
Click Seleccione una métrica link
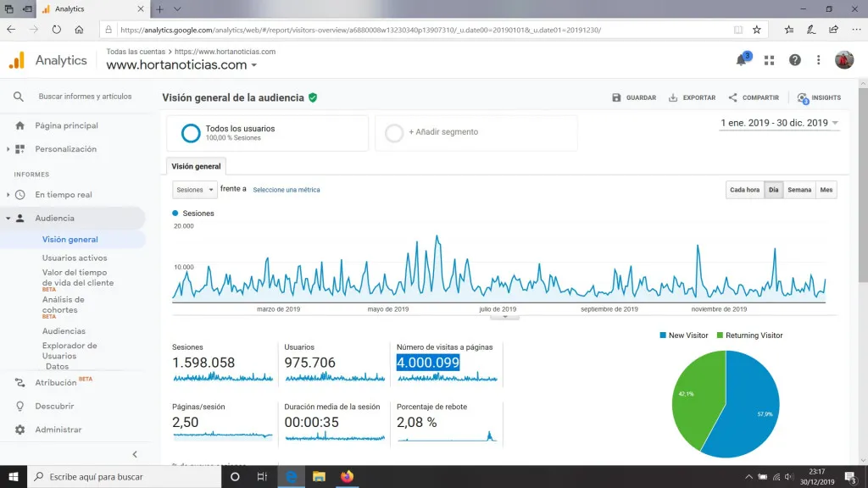point(287,190)
